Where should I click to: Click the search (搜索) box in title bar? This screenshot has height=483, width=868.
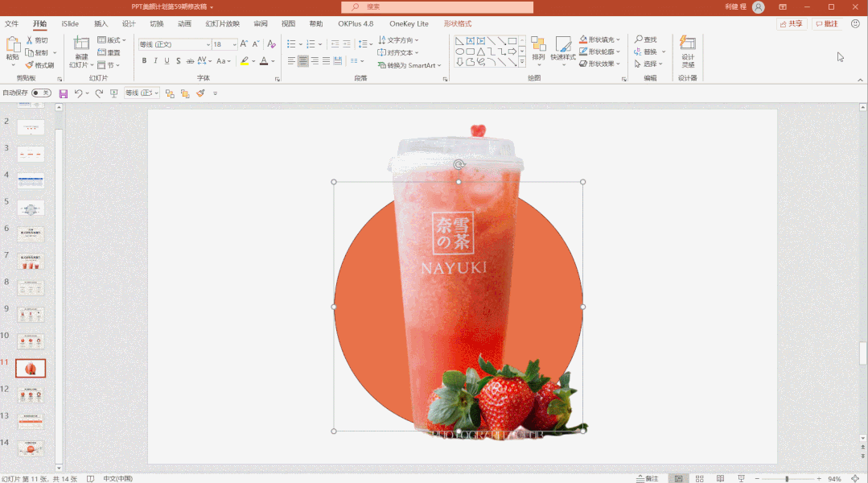438,7
